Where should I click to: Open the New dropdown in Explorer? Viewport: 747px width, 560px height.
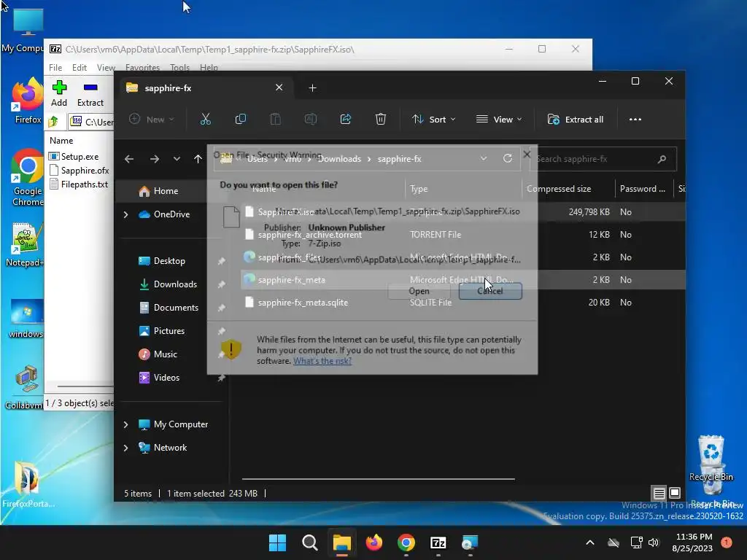click(x=152, y=120)
